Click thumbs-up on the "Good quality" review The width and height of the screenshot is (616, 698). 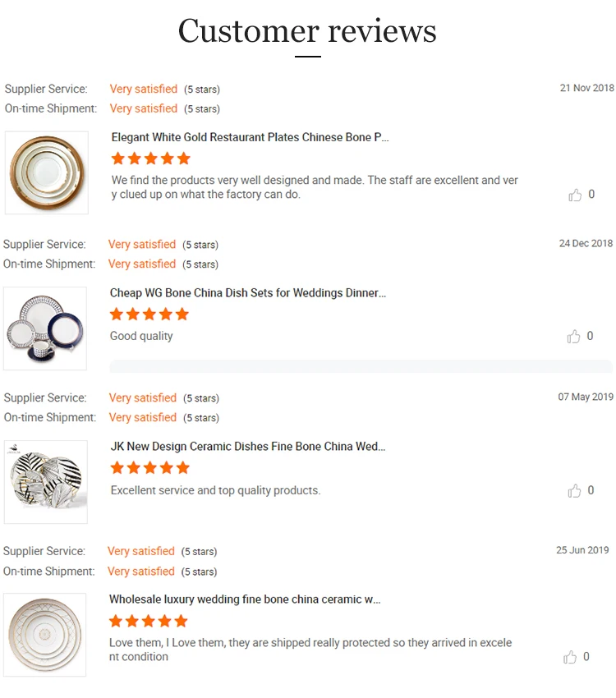[x=573, y=336]
